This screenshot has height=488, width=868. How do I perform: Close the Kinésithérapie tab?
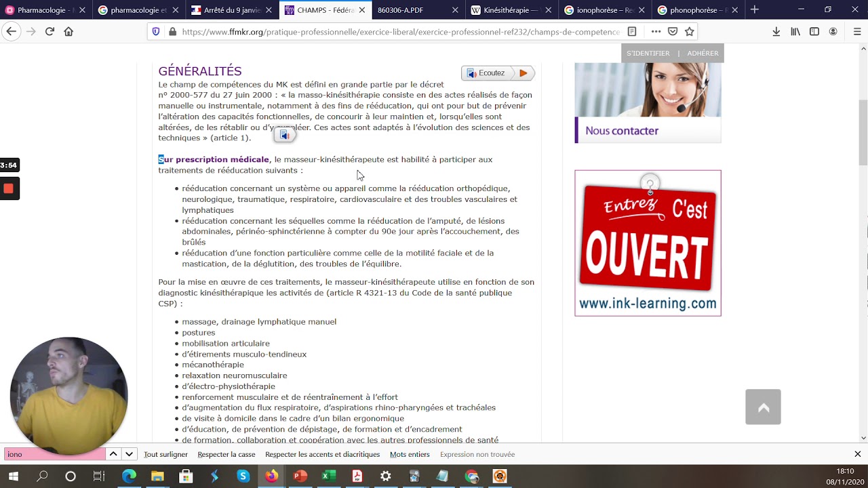click(548, 10)
